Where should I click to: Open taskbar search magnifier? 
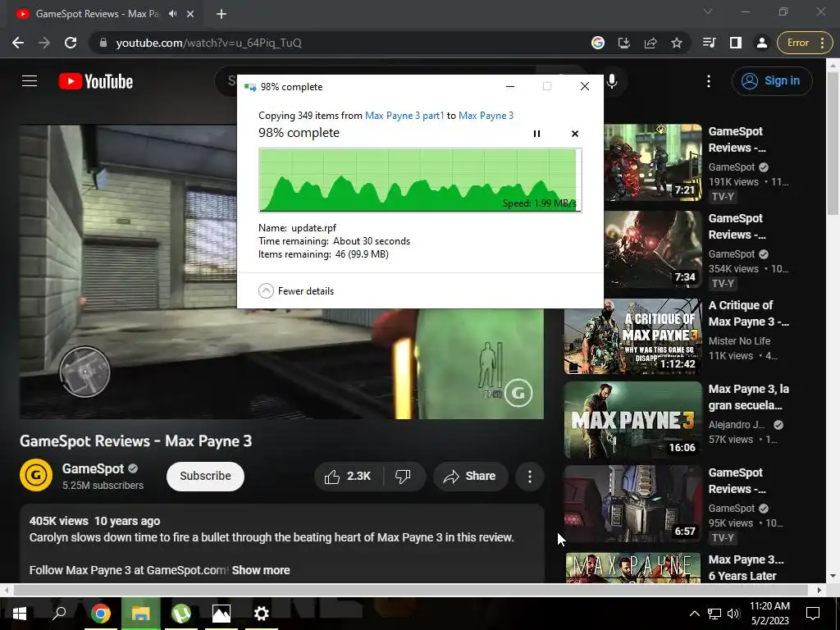point(59,614)
